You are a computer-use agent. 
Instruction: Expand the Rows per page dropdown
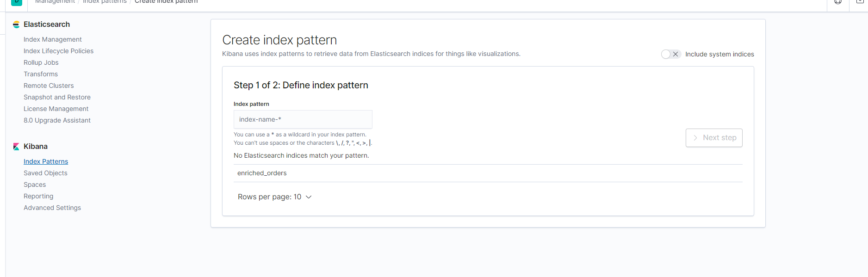pos(275,197)
